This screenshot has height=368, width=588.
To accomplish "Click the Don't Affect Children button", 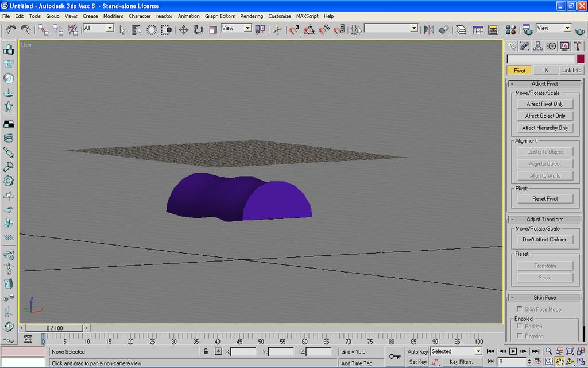I will [x=545, y=240].
